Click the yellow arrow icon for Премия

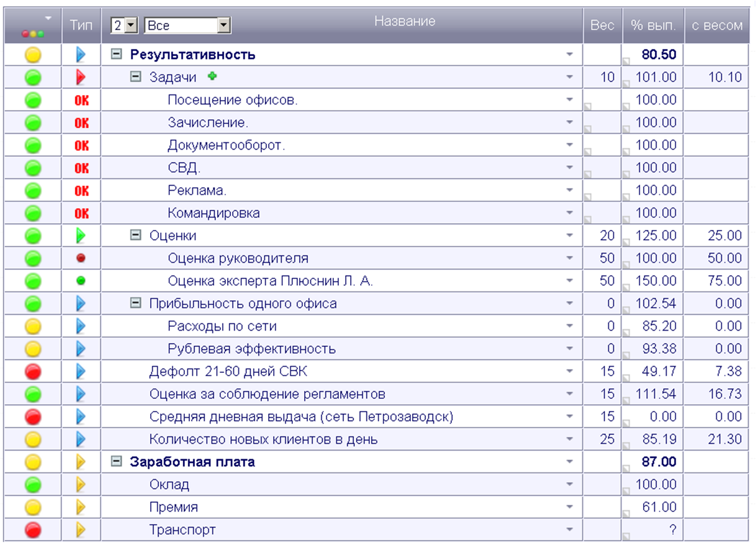81,507
